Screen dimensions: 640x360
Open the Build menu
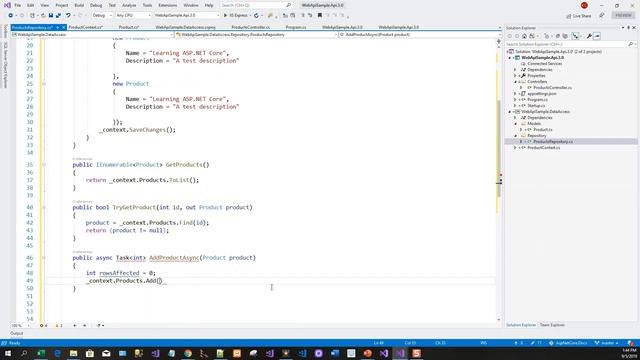[x=79, y=5]
